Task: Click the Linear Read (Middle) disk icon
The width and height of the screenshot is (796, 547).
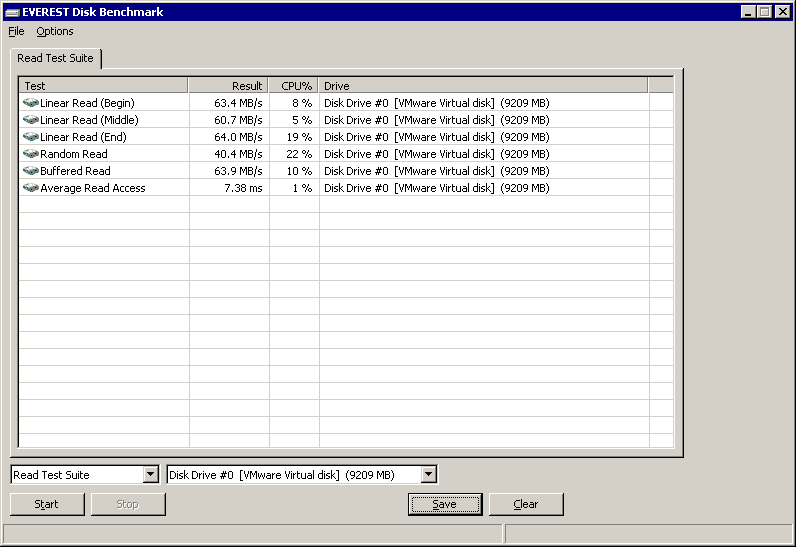Action: pyautogui.click(x=30, y=120)
